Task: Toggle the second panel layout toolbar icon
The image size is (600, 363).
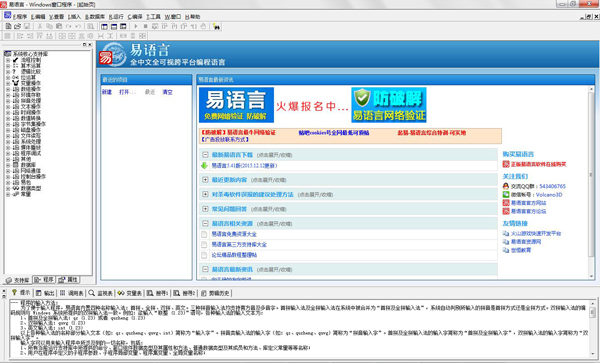Action: [x=114, y=26]
